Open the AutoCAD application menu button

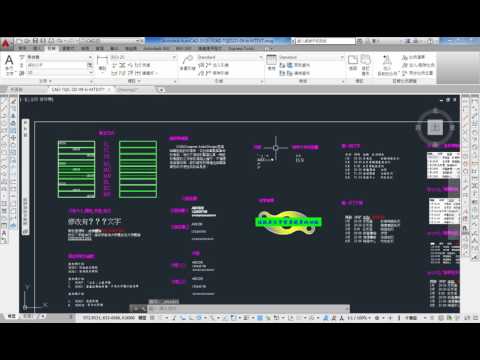coord(6,44)
